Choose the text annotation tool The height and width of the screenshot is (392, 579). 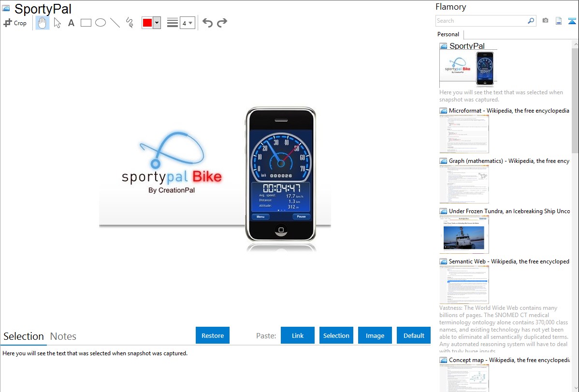[71, 23]
